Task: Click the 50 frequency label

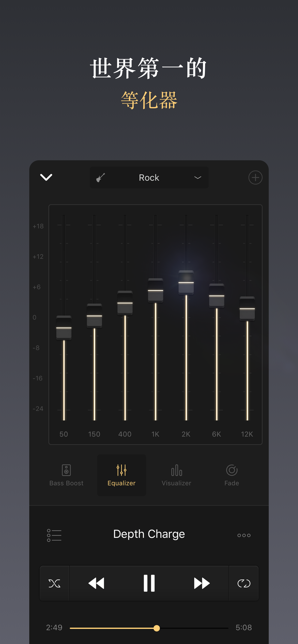Action: [64, 434]
